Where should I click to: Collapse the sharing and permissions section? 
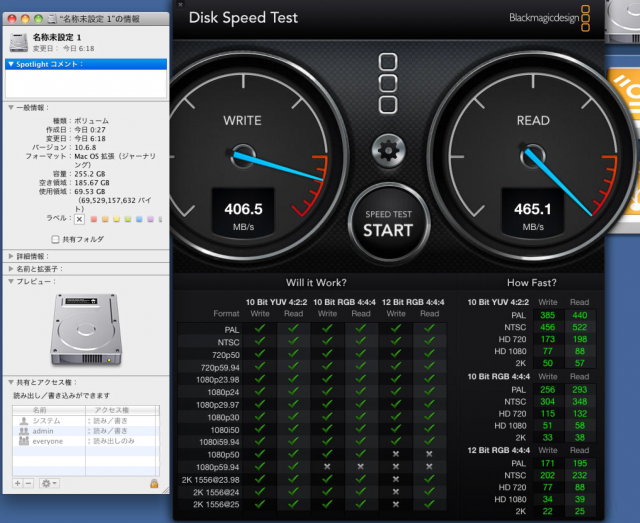(11, 382)
